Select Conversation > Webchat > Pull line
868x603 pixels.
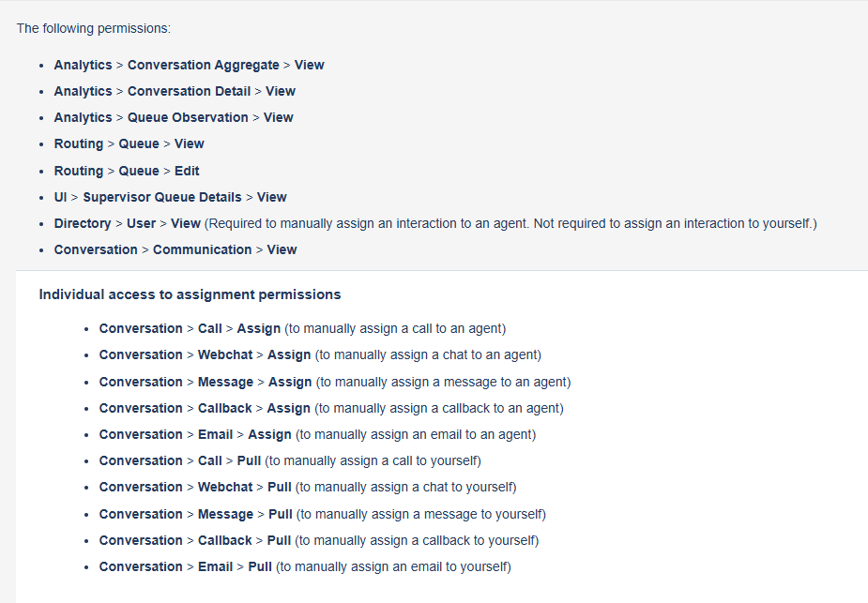coord(195,487)
